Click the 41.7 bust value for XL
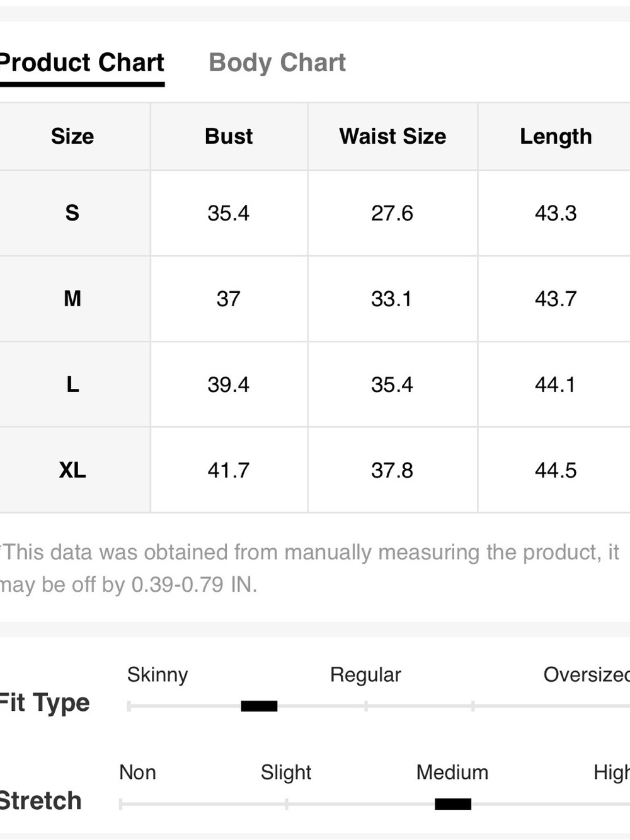The width and height of the screenshot is (630, 840). click(x=229, y=470)
